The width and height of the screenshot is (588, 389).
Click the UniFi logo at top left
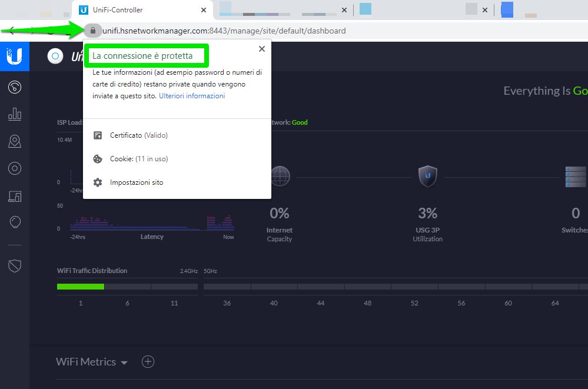coord(15,56)
